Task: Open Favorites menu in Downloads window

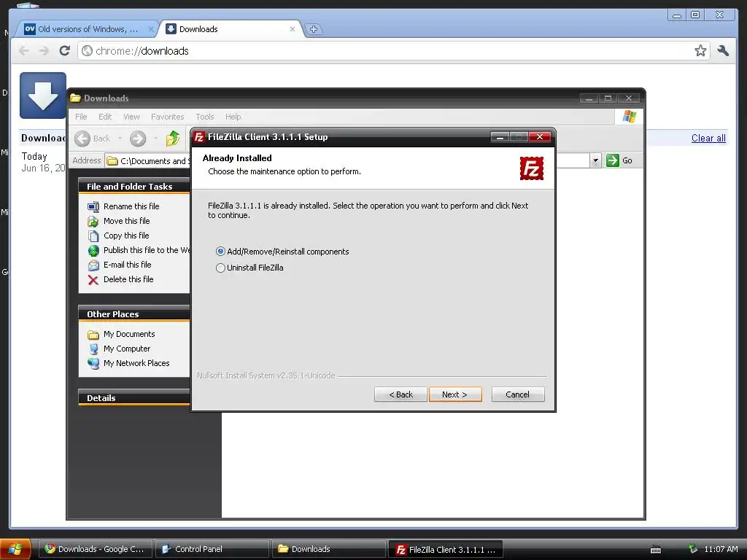Action: point(167,117)
